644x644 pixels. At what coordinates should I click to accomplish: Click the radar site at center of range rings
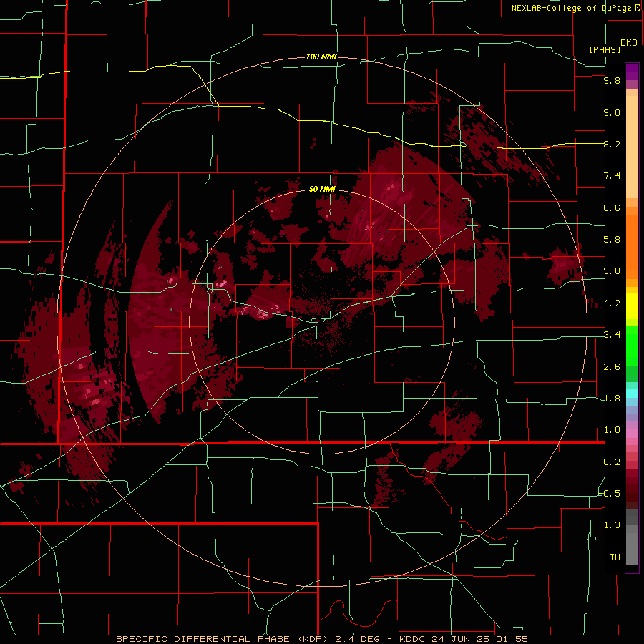322,323
